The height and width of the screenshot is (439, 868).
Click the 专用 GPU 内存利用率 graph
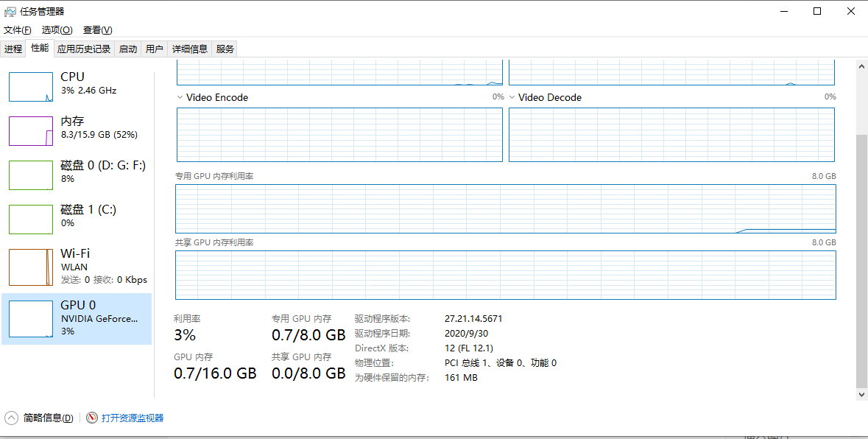click(x=505, y=208)
